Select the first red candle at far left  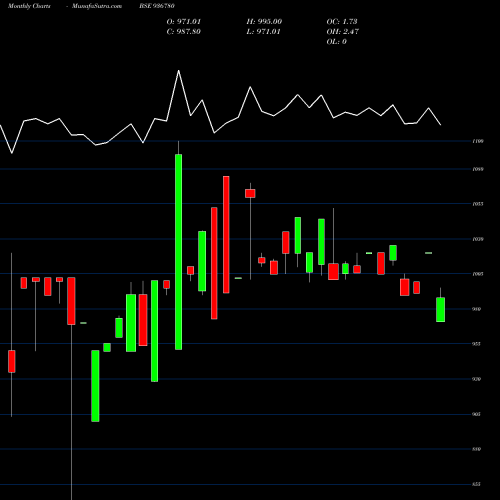pyautogui.click(x=12, y=361)
